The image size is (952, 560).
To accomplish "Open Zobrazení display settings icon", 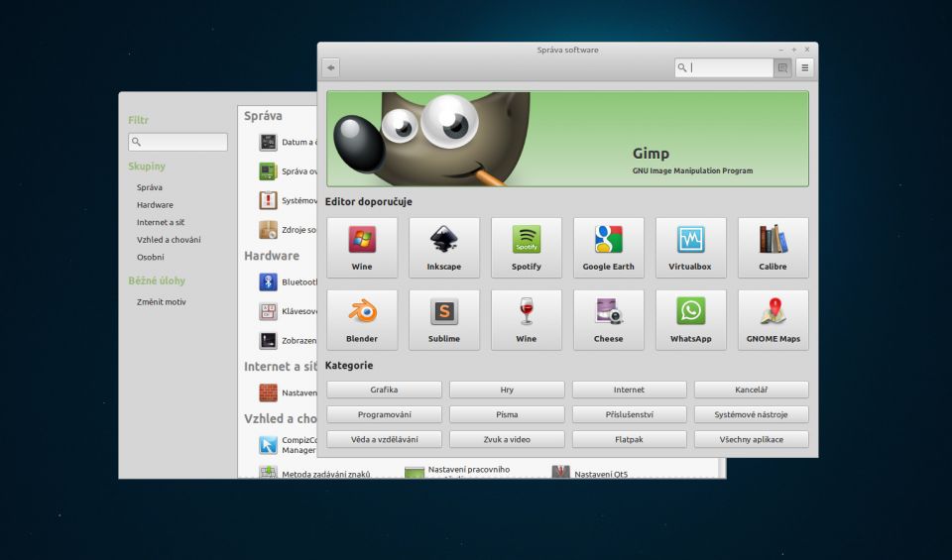I will [x=268, y=340].
